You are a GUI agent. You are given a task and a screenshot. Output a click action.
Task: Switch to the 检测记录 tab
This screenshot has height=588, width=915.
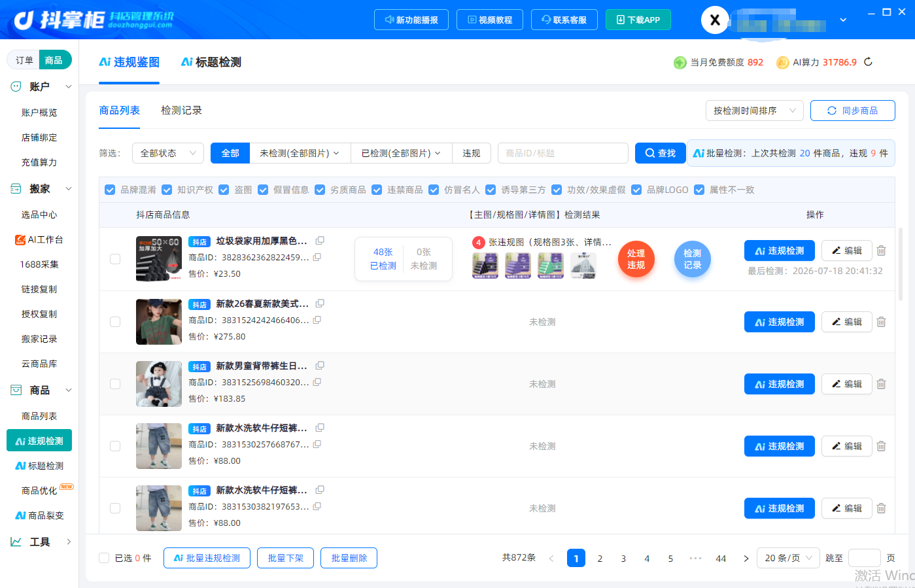click(181, 111)
